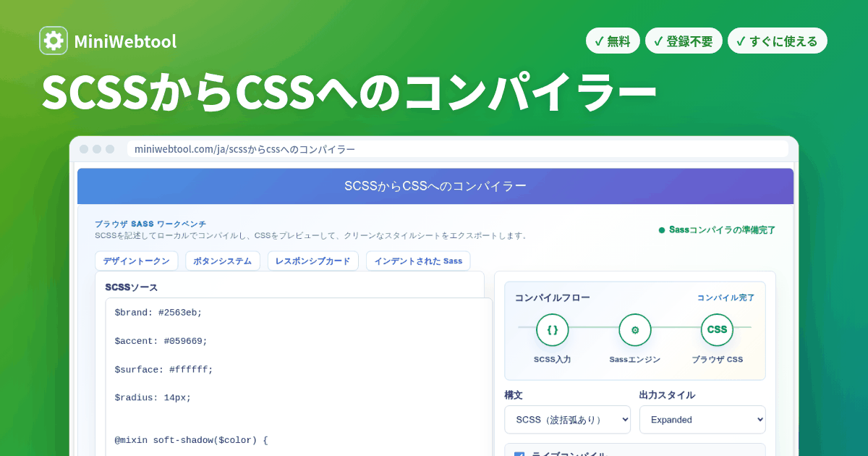The height and width of the screenshot is (456, 868).
Task: Open the 構文 syntax dropdown
Action: (x=567, y=420)
